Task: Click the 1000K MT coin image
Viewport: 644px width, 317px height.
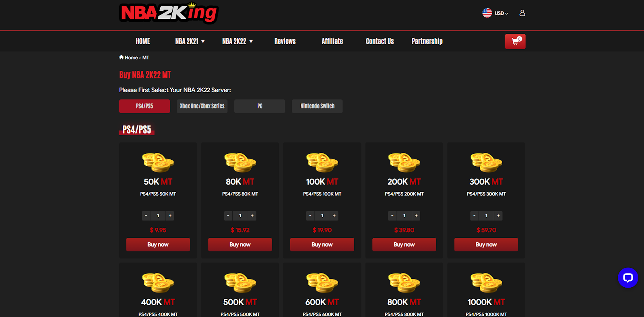Action: point(486,282)
